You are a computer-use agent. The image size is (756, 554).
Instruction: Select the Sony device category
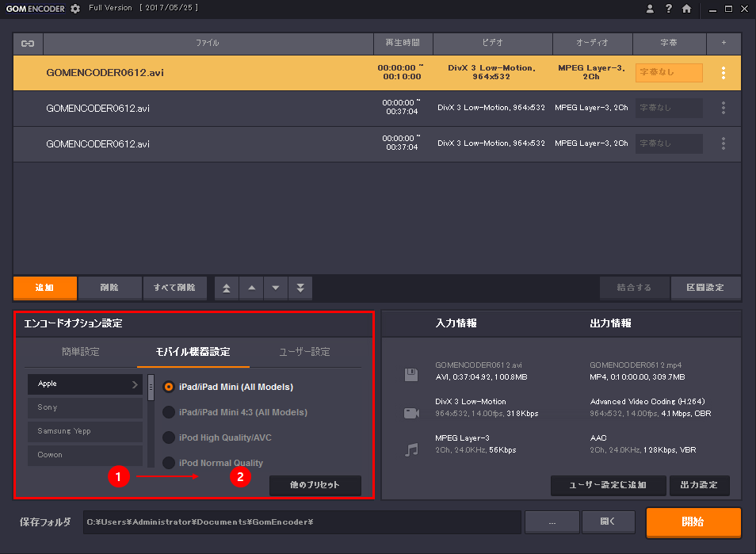point(85,407)
